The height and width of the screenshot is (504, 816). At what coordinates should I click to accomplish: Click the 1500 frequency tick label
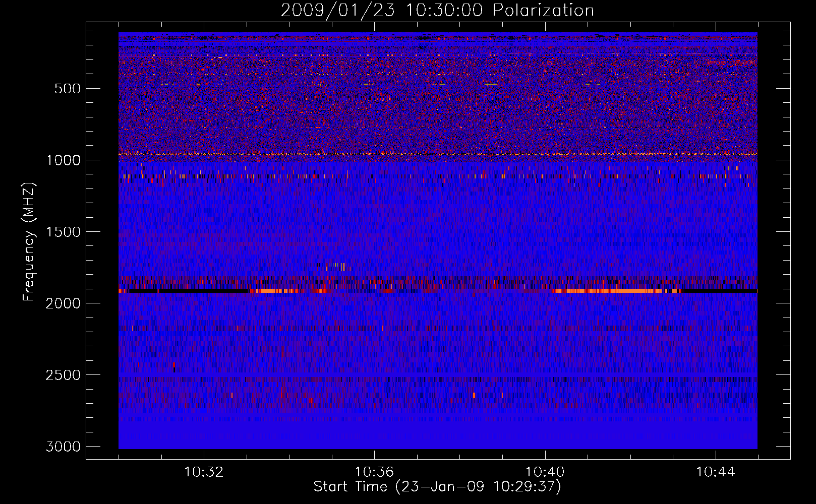tap(63, 232)
